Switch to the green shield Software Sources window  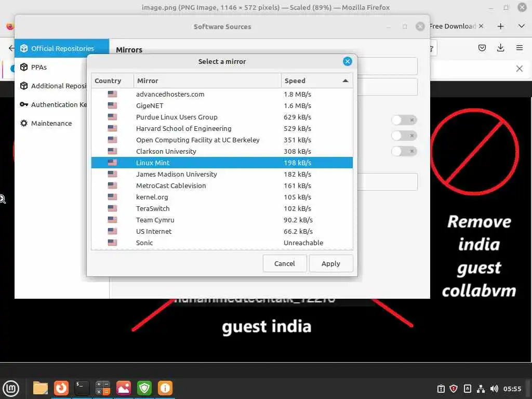click(144, 388)
